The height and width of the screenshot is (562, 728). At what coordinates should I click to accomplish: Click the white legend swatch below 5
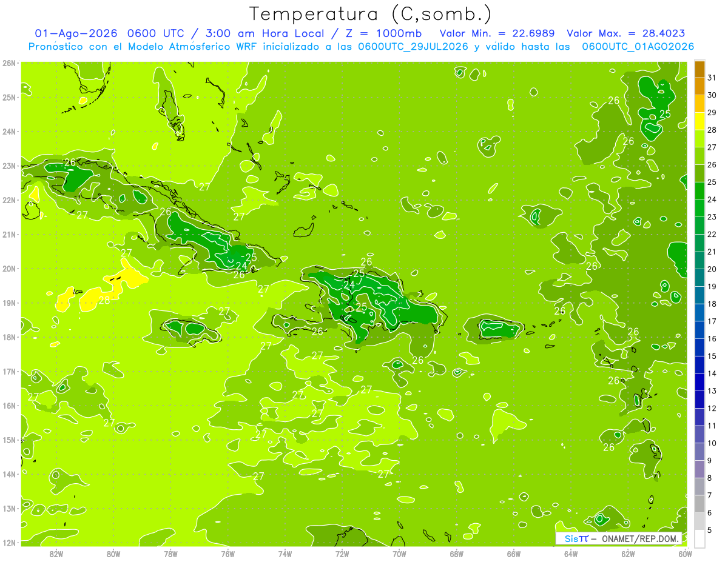click(x=699, y=538)
